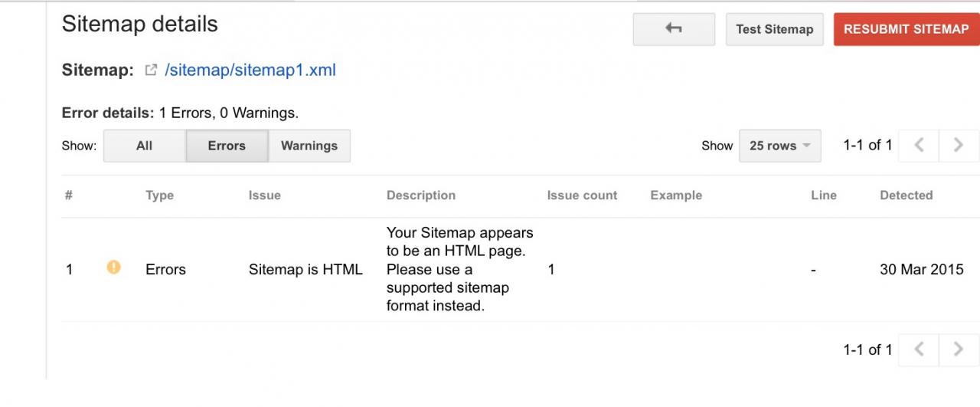Click the back arrow button

[673, 29]
